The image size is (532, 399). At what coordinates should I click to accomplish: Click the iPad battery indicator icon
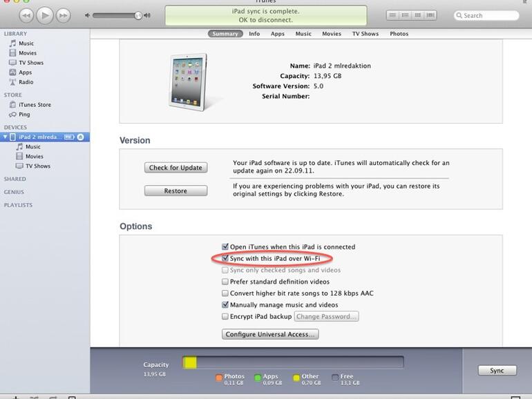click(69, 137)
